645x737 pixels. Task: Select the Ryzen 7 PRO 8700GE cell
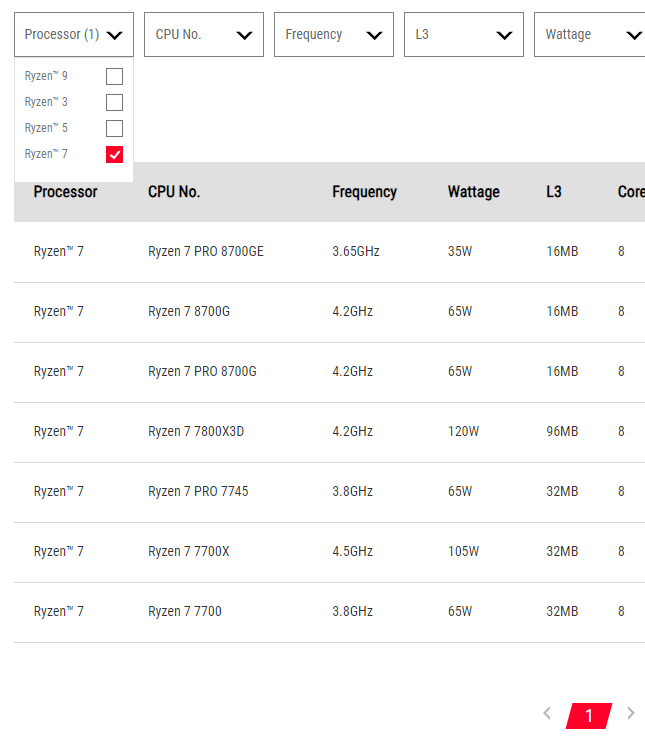[x=206, y=251]
